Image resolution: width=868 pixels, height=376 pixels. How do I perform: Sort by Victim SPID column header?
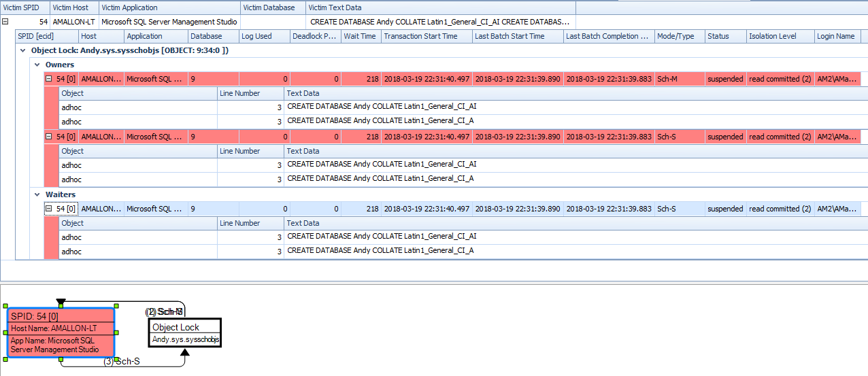[x=25, y=7]
